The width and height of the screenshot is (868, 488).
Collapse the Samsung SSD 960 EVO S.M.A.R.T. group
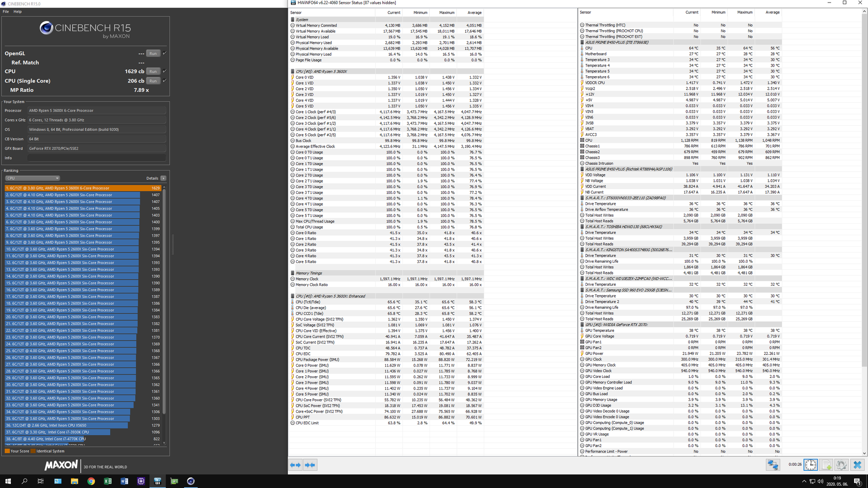coord(680,290)
